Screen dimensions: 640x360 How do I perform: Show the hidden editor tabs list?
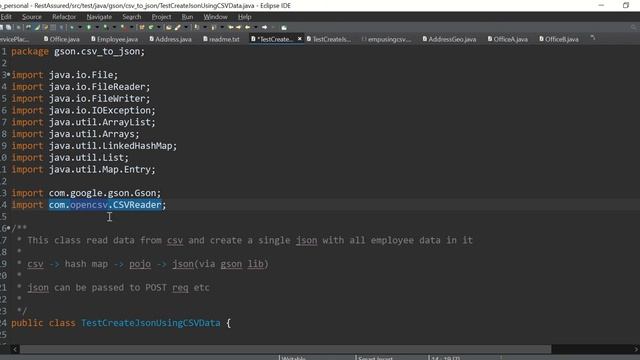pyautogui.click(x=593, y=38)
